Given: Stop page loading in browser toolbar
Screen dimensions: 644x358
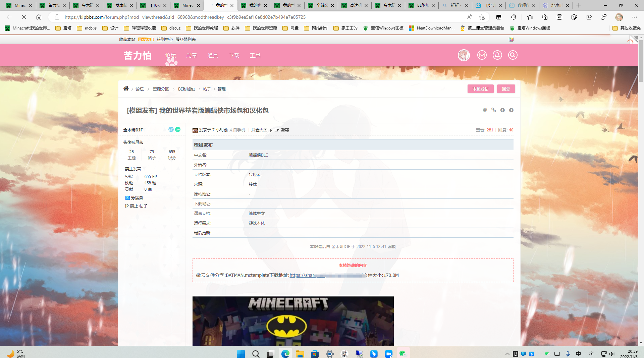Looking at the screenshot, I should click(24, 17).
